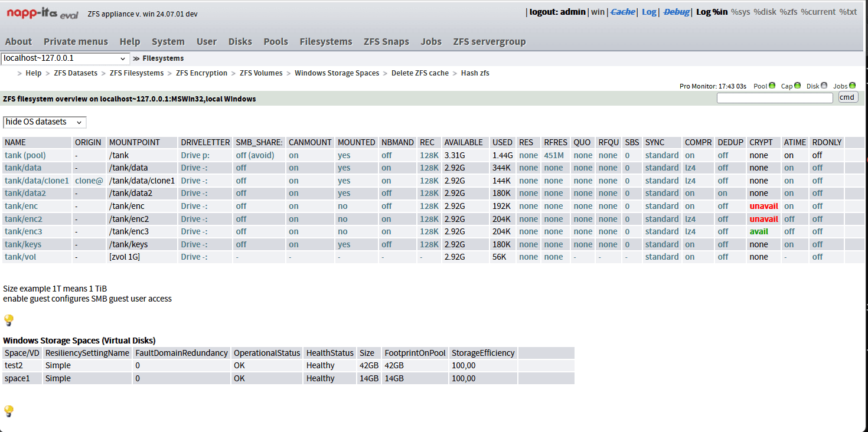Click the command input field next to cmd
This screenshot has height=432, width=868.
pyautogui.click(x=775, y=98)
